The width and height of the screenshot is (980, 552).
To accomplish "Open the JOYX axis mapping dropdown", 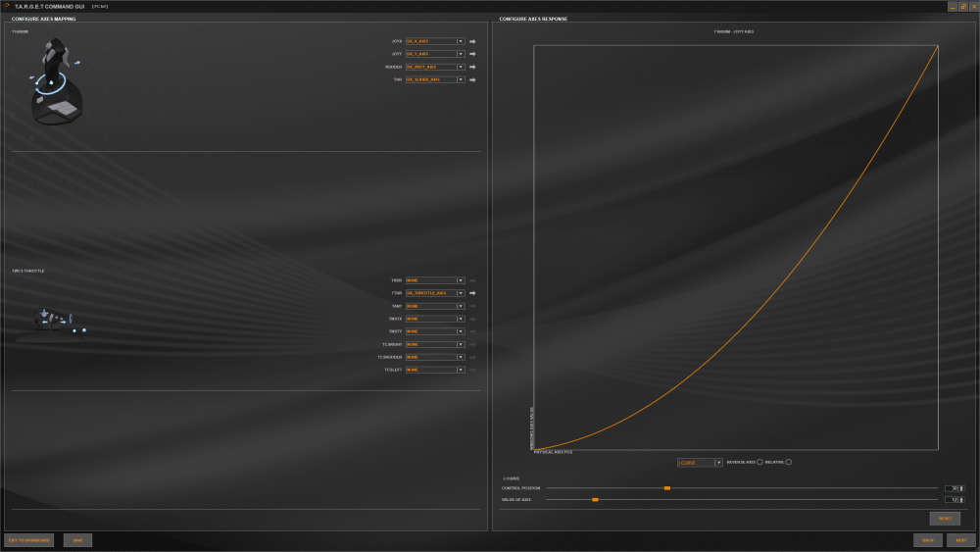I will point(435,41).
